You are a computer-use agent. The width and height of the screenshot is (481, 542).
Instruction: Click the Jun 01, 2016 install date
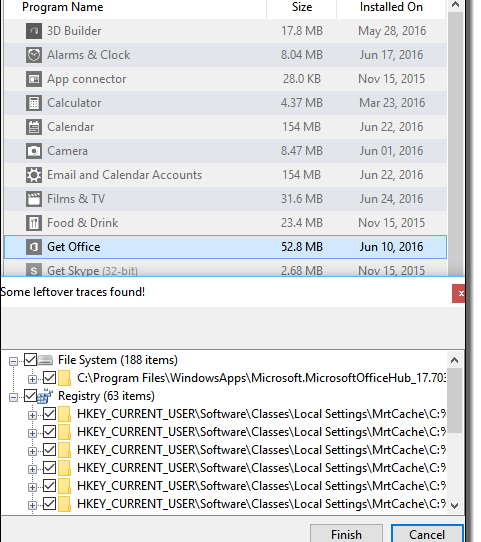click(x=391, y=151)
